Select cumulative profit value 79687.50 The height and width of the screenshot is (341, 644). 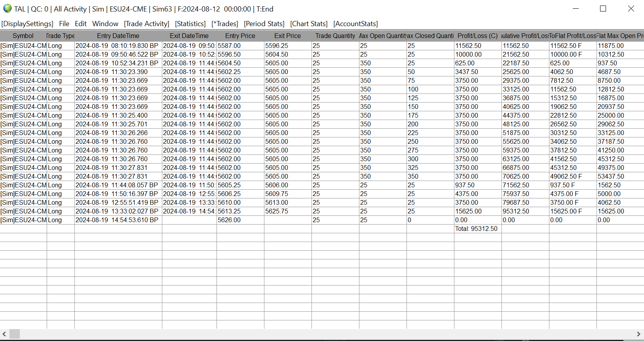[x=525, y=202]
